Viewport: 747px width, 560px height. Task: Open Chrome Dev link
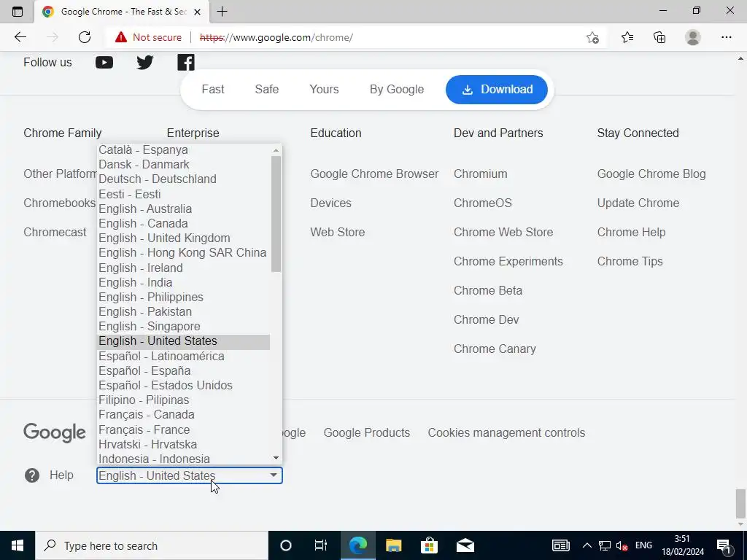[x=486, y=319]
